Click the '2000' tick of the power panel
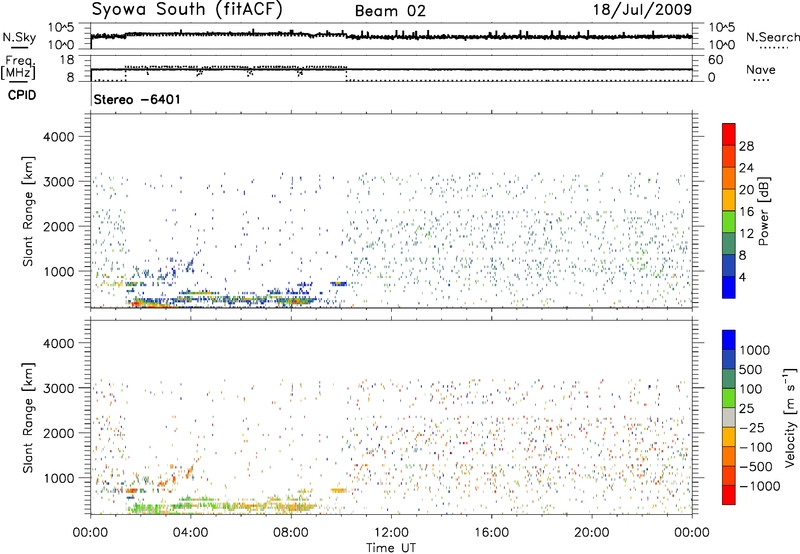Image resolution: width=800 pixels, height=554 pixels. tap(58, 226)
